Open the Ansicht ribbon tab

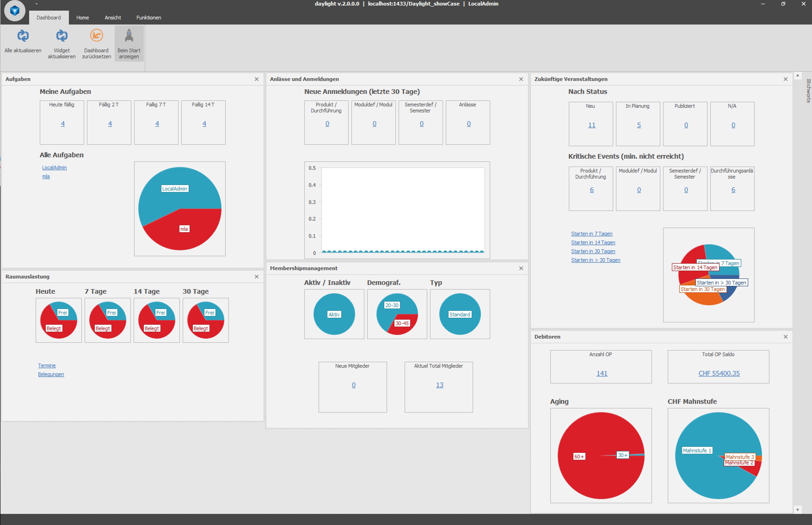point(113,18)
